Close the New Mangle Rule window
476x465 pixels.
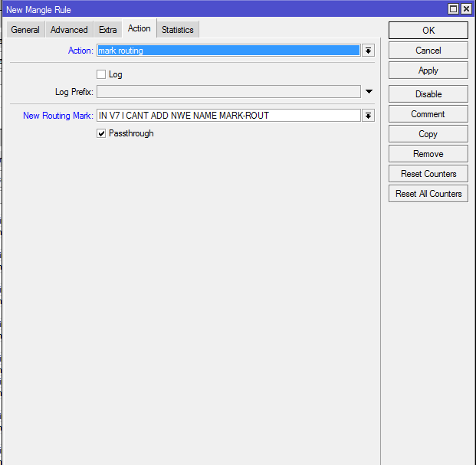pyautogui.click(x=466, y=9)
